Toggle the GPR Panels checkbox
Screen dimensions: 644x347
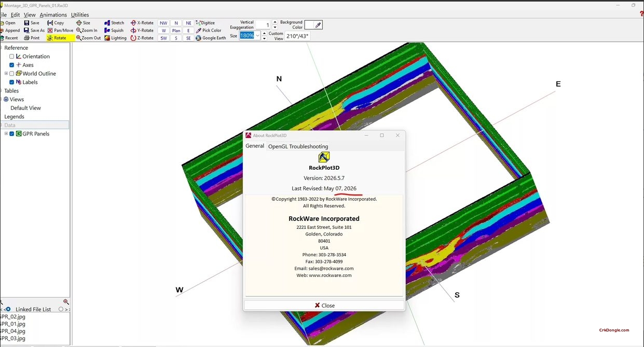click(12, 134)
